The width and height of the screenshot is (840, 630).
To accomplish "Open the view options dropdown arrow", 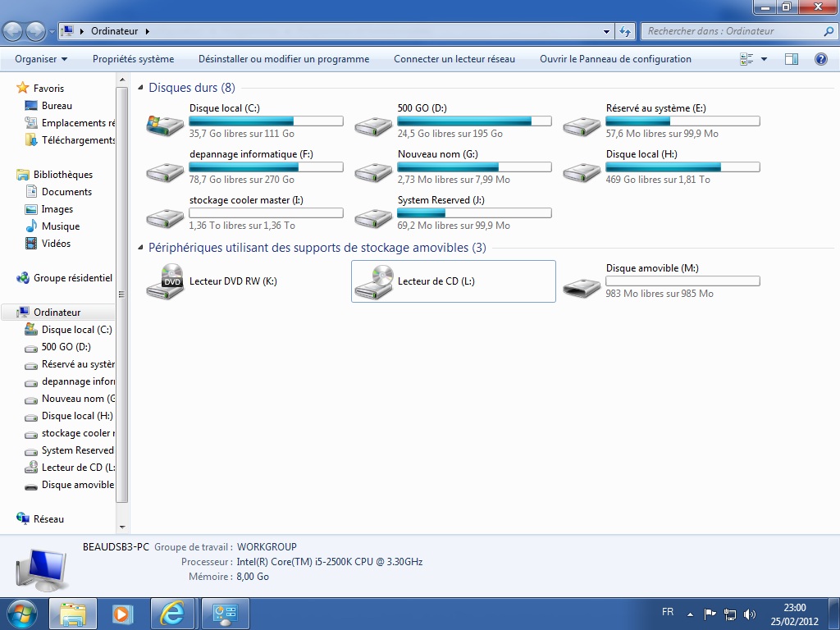I will coord(764,59).
